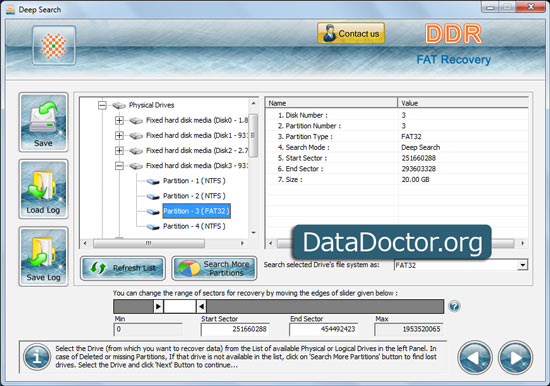
Task: Select the Disk1 fixed hard disk media row
Action: pos(197,135)
